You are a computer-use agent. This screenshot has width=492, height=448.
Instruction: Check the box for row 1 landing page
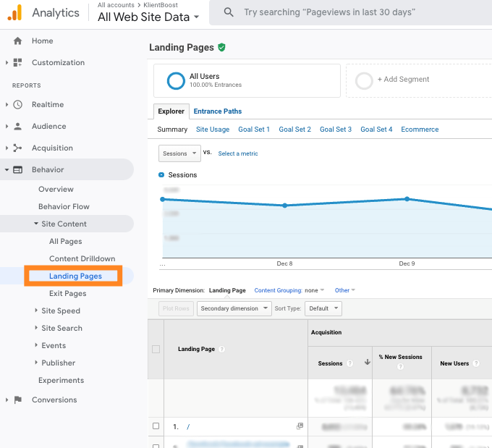click(x=156, y=426)
